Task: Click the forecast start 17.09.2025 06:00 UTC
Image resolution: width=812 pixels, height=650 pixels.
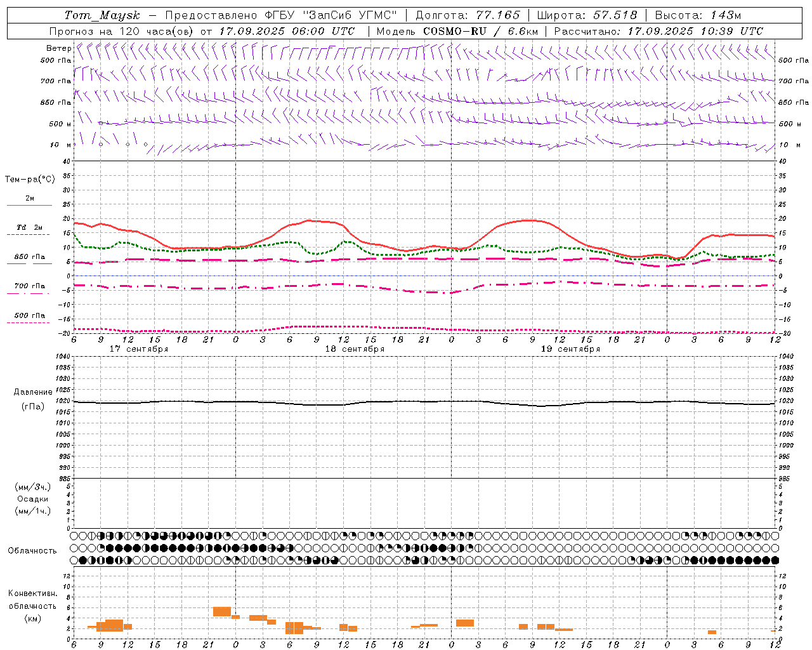Action: point(287,31)
